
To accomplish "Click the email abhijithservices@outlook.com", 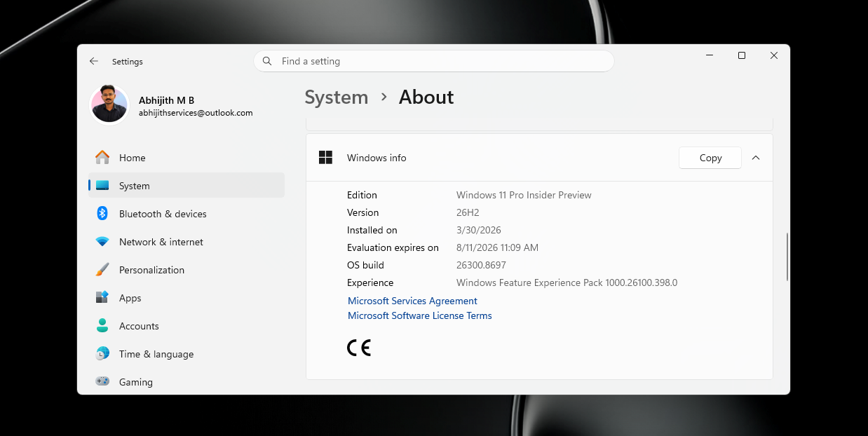I will tap(196, 113).
